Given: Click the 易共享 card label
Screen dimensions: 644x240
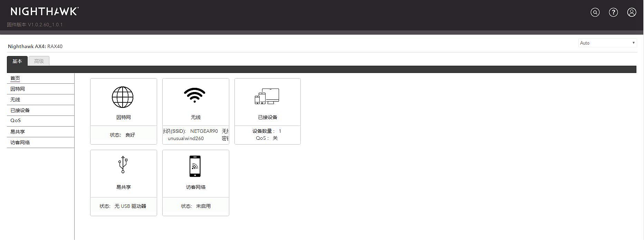Looking at the screenshot, I should point(124,187).
